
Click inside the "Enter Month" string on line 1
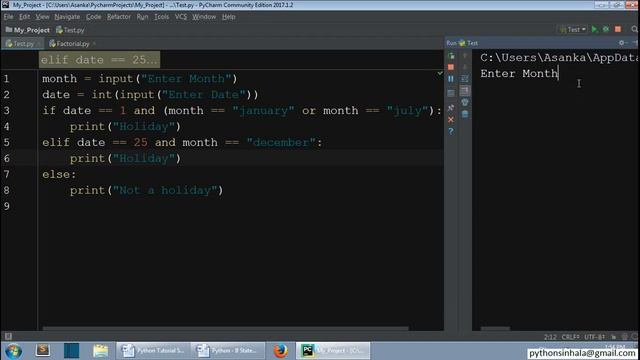click(186, 79)
